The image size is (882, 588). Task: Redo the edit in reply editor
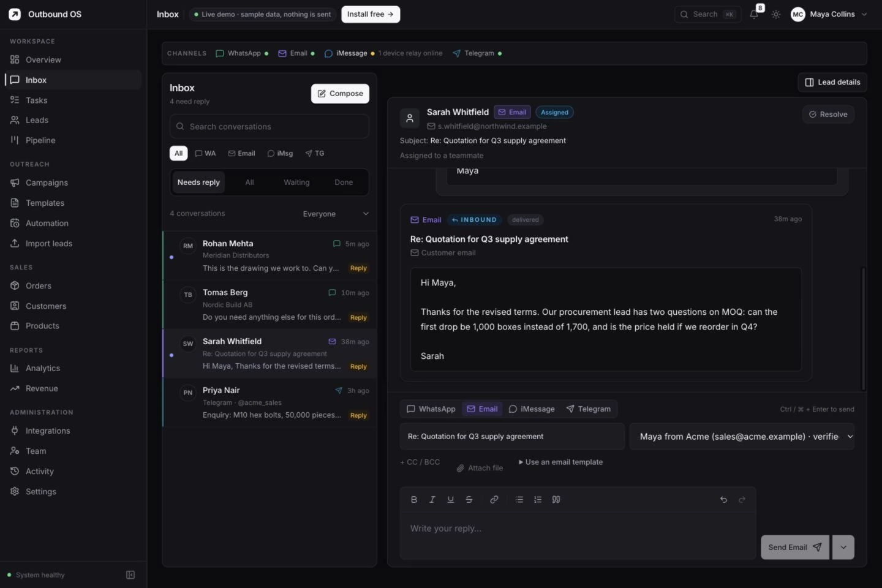point(742,500)
